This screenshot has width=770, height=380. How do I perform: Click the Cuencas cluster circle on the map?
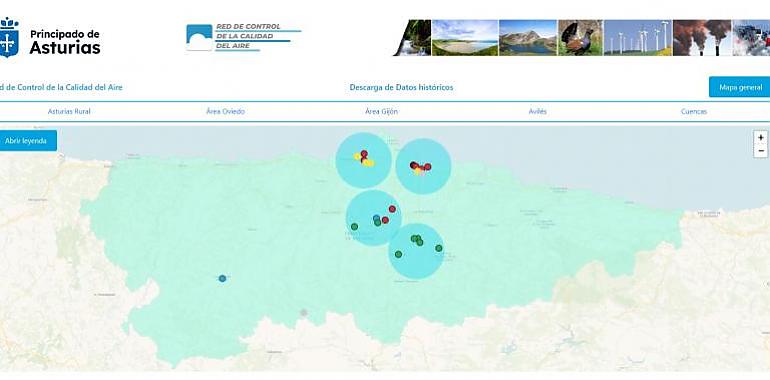coord(416,251)
